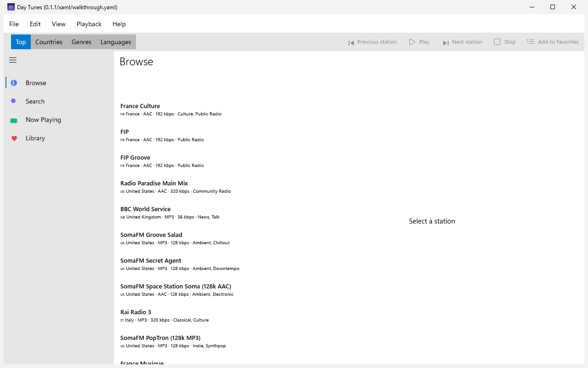Screen dimensions: 588x368
Task: Switch to the Countries tab
Action: click(49, 42)
